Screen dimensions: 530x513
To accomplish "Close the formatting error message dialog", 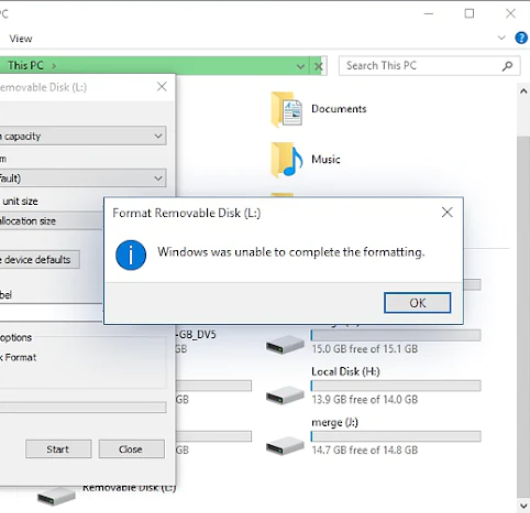I will tap(447, 213).
